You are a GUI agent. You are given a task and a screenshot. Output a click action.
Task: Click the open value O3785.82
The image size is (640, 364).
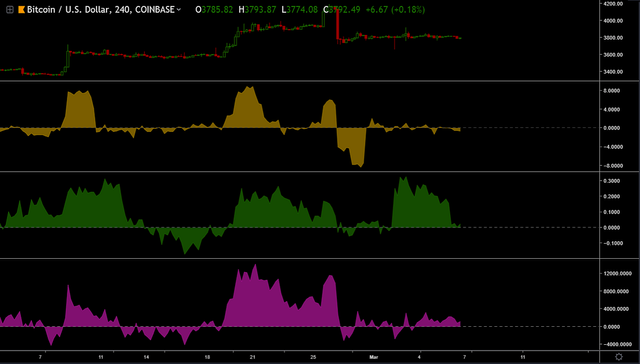point(214,9)
